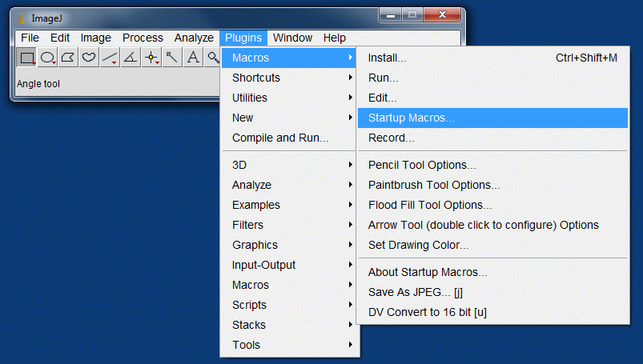Click the ImageJ microscope title icon

(22, 18)
